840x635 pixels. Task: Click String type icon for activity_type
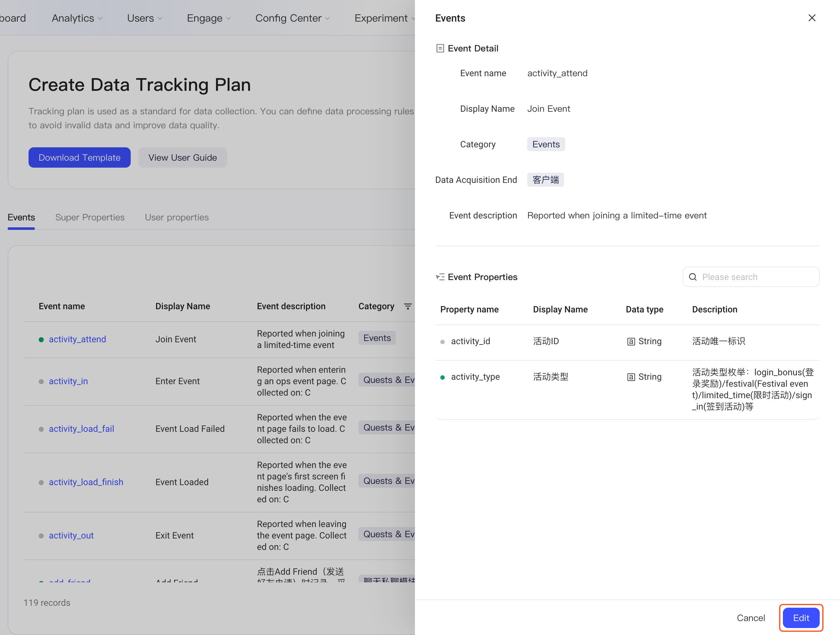pos(631,377)
